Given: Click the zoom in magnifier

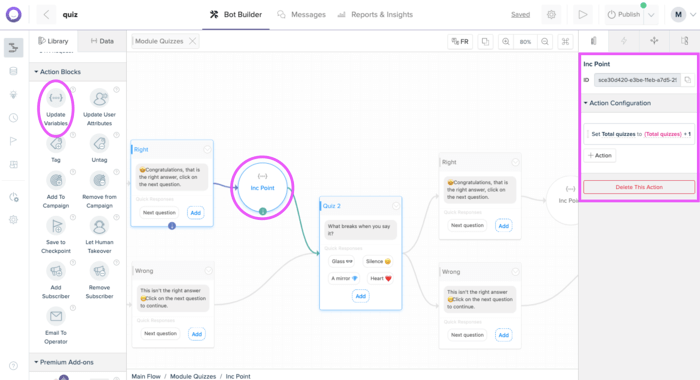Looking at the screenshot, I should 505,42.
